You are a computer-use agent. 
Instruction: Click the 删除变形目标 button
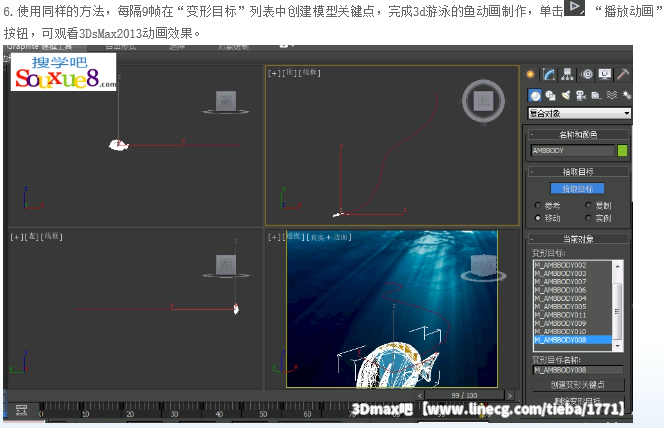click(578, 400)
